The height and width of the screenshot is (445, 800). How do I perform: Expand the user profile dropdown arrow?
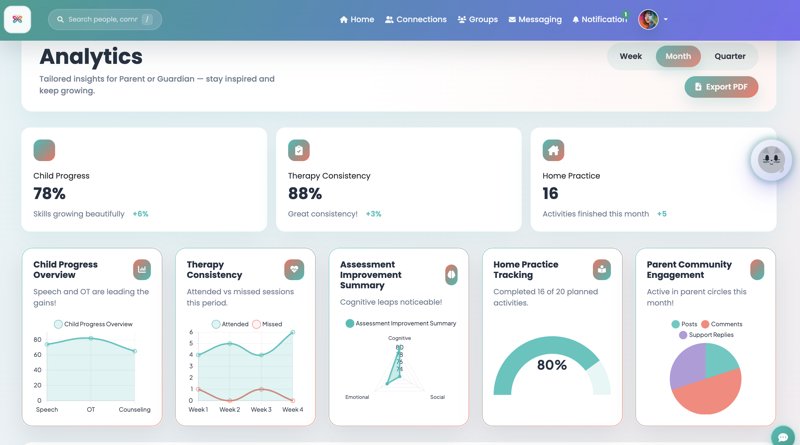coord(666,19)
